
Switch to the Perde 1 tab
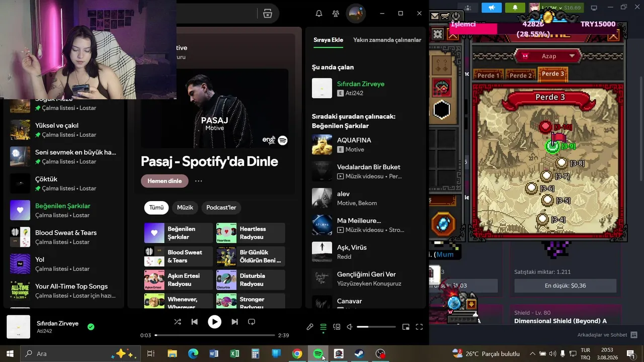(489, 75)
